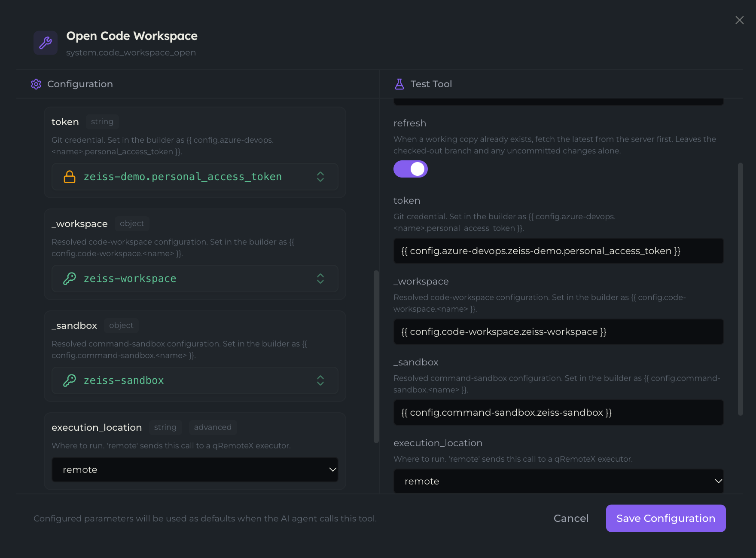Click the 'refresh' parameter label

(x=410, y=123)
